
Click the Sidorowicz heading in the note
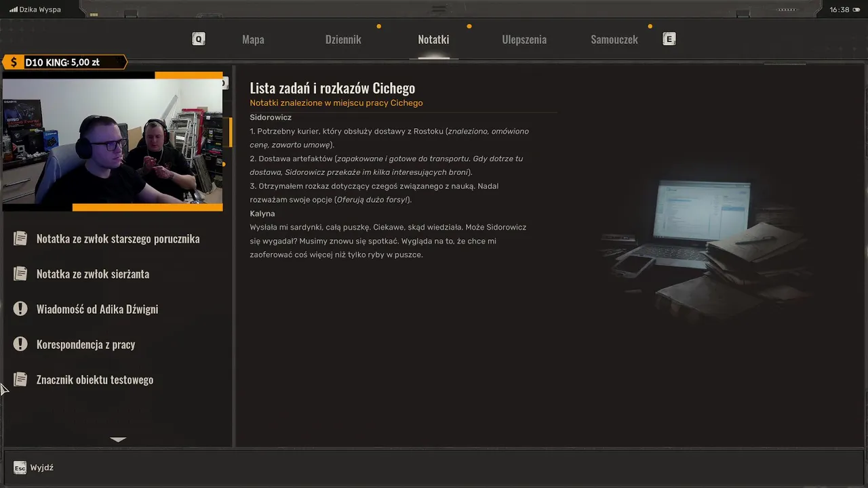click(x=271, y=117)
